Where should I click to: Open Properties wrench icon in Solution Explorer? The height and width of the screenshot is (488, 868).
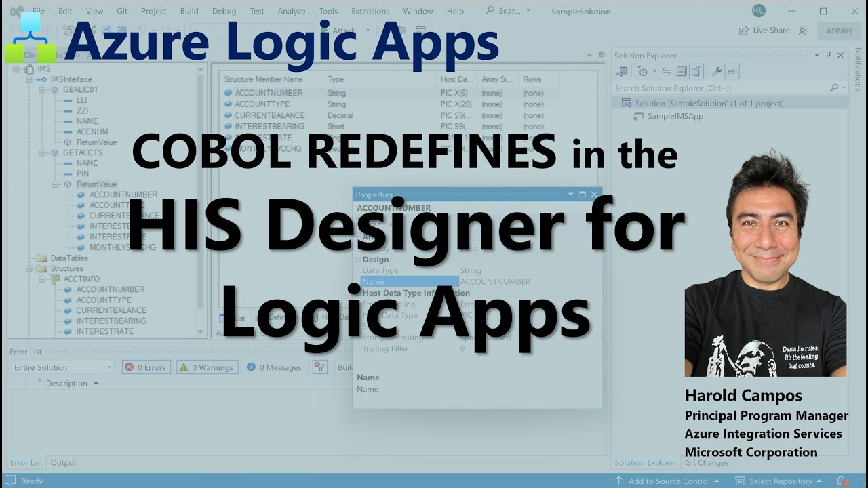click(716, 71)
